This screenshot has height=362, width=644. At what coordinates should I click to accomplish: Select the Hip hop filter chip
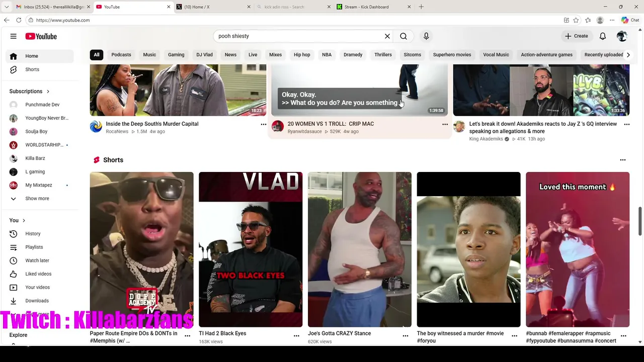coord(302,55)
